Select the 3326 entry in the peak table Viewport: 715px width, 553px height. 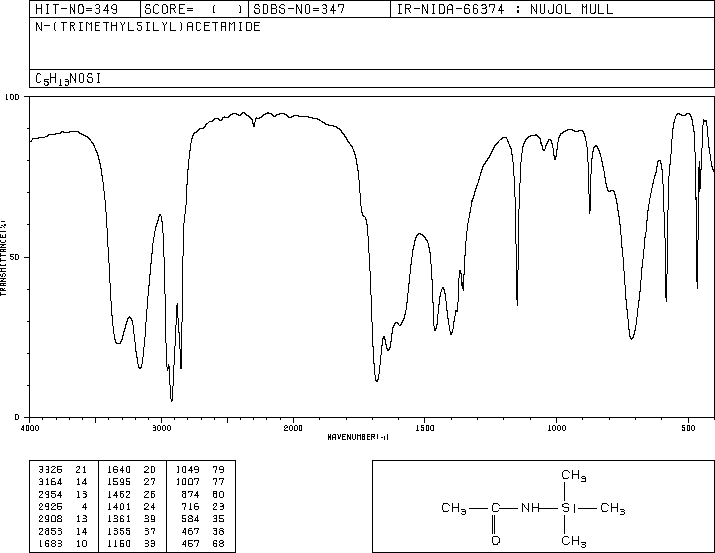pyautogui.click(x=50, y=470)
